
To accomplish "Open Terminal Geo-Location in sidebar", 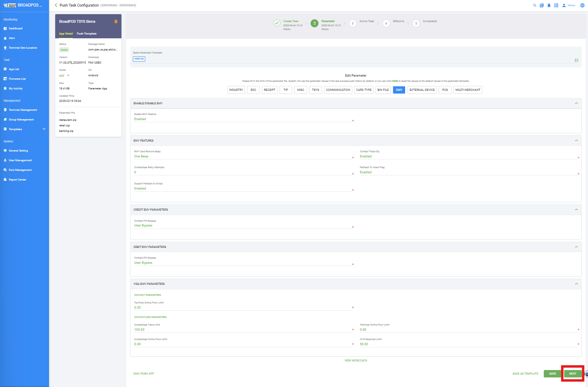I will [23, 48].
